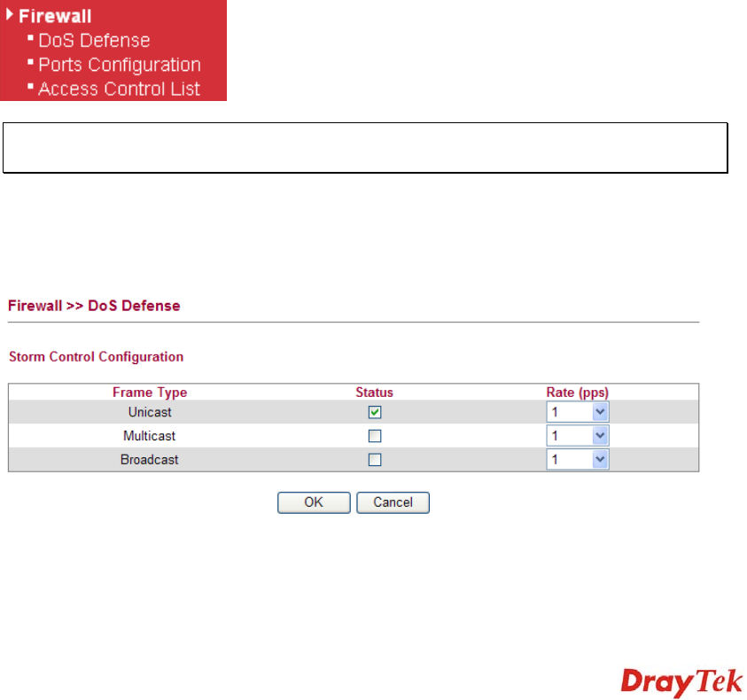Enable the Broadcast status checkbox
This screenshot has height=700, width=747.
click(375, 460)
